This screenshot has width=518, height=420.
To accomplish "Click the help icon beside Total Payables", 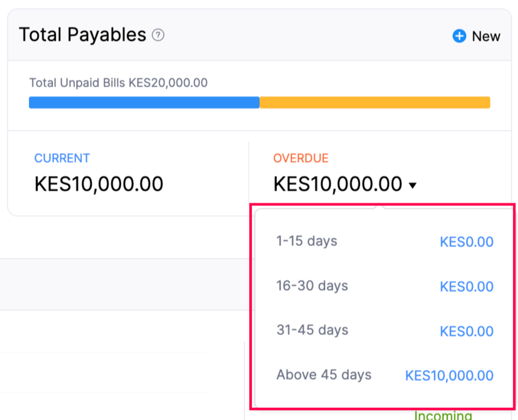I will [x=157, y=34].
